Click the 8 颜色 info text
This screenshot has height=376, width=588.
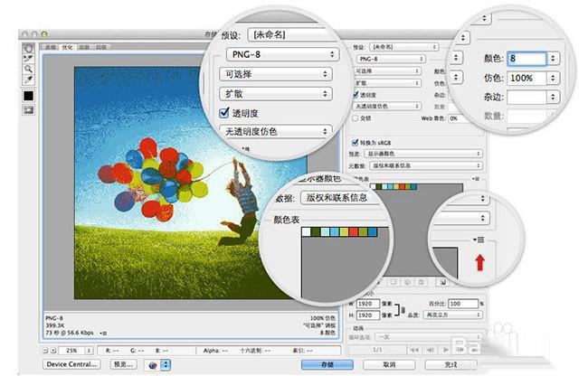(327, 333)
